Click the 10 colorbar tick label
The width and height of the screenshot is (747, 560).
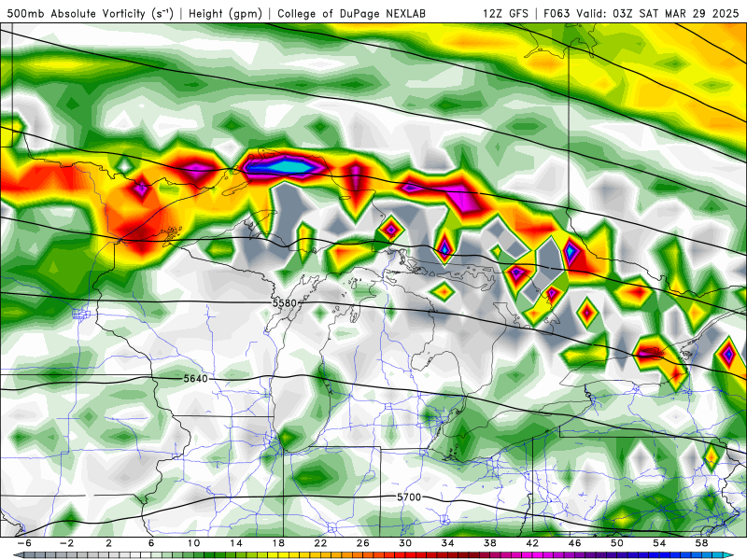[x=193, y=543]
